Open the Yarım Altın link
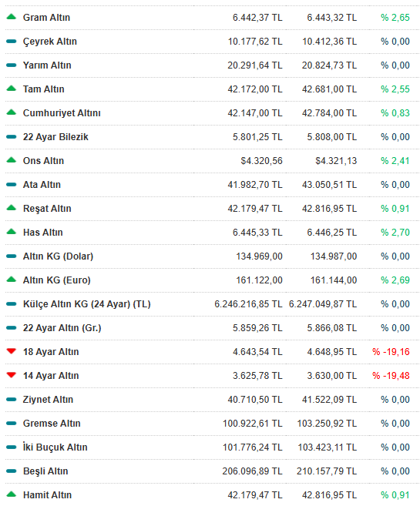The image size is (420, 506). click(x=47, y=65)
